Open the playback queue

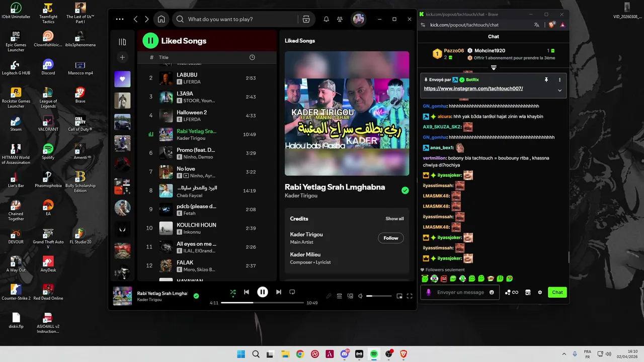pyautogui.click(x=340, y=296)
